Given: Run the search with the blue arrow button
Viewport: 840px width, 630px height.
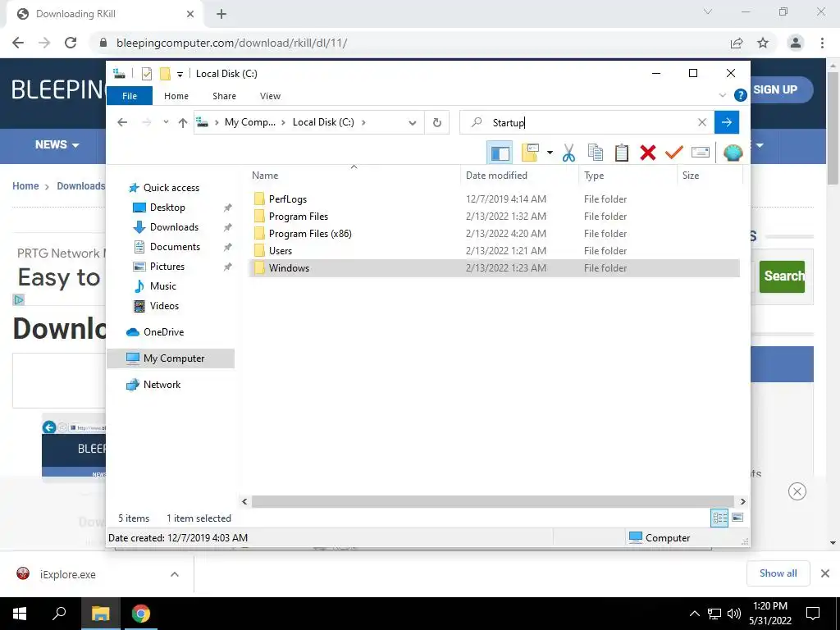Looking at the screenshot, I should pos(727,122).
